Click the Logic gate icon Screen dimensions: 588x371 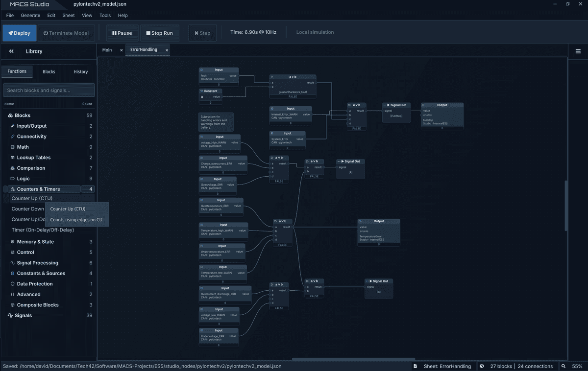click(x=12, y=179)
